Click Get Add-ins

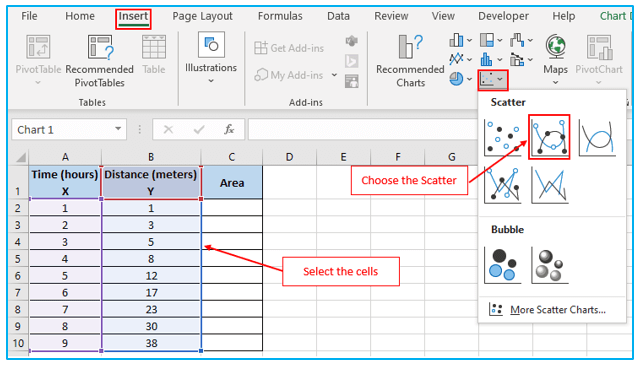click(289, 48)
